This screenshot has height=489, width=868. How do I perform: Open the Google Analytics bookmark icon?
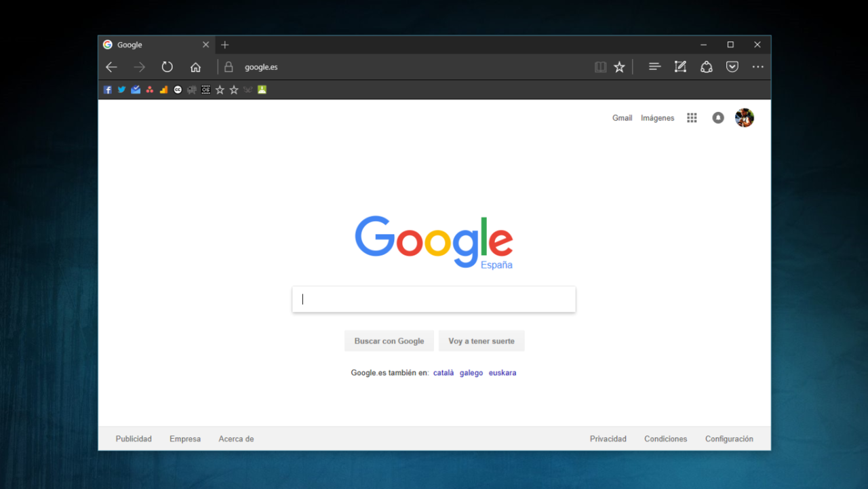(163, 90)
